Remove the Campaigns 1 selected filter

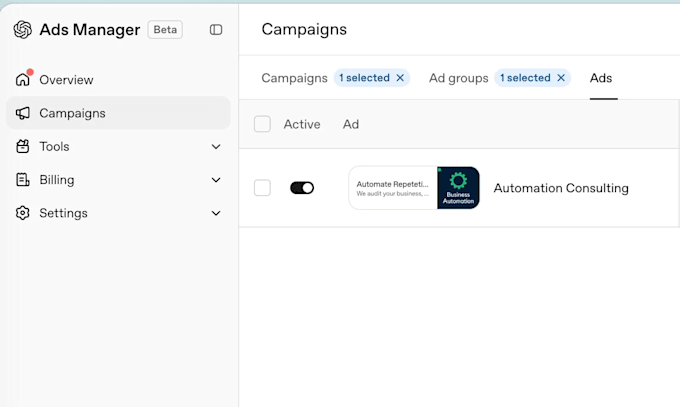coord(400,78)
